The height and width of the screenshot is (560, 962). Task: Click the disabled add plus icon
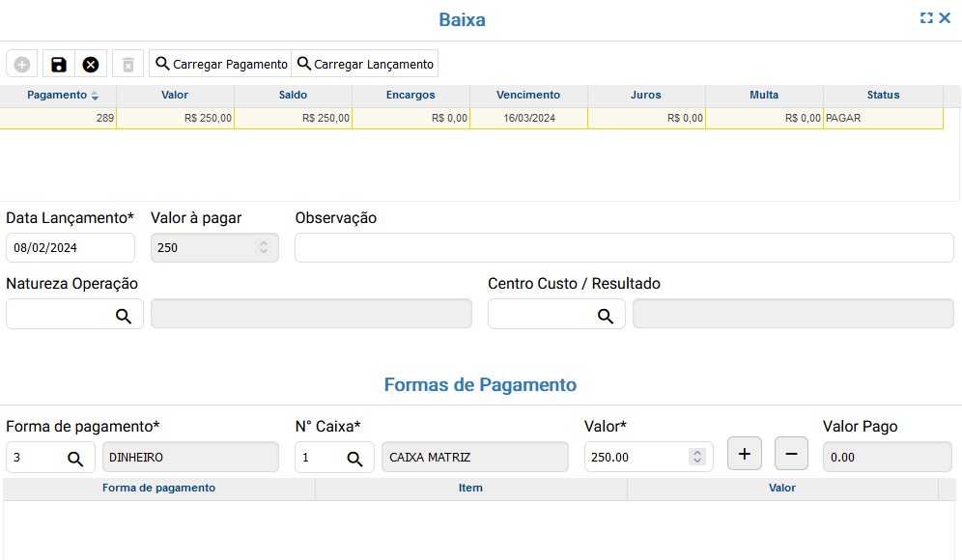coord(22,65)
